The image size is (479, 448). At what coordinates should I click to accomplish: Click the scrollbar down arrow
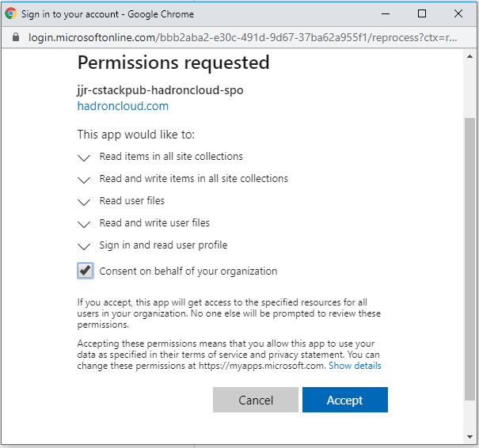click(x=469, y=437)
